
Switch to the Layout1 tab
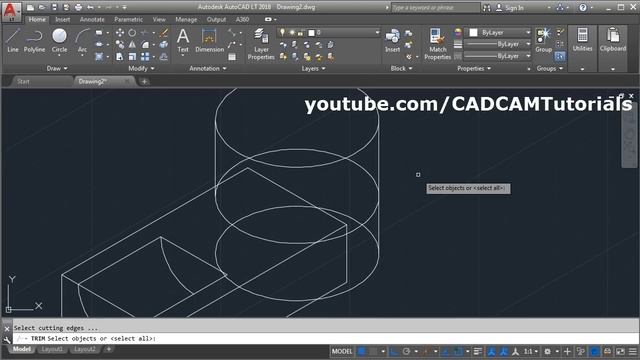coord(52,349)
